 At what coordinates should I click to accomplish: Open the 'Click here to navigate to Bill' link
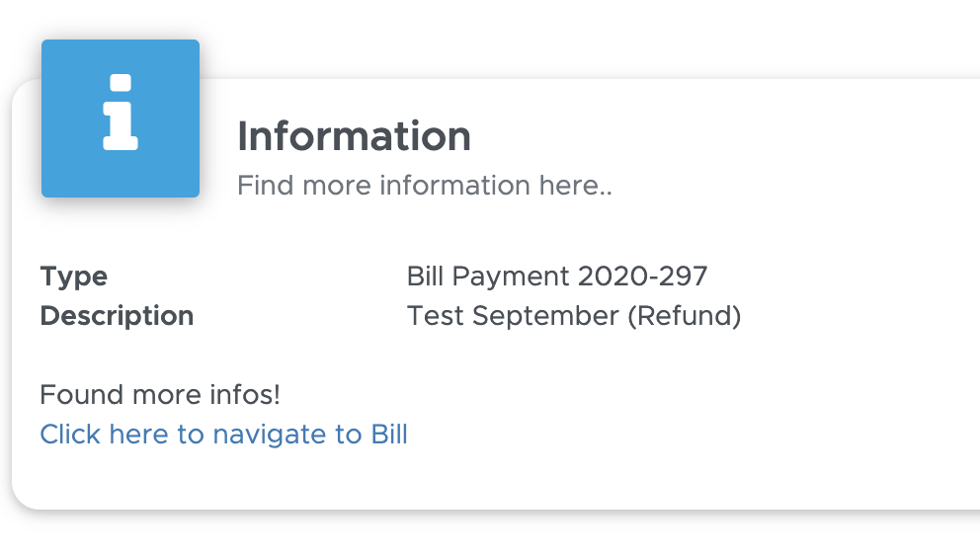(223, 435)
